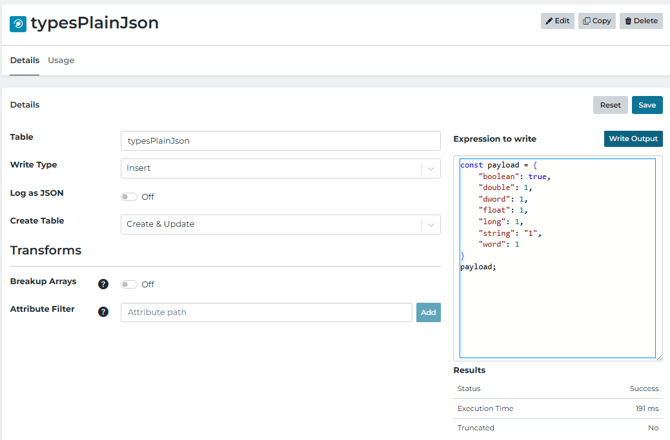
Task: Click the 191 ms execution time value
Action: coord(647,408)
